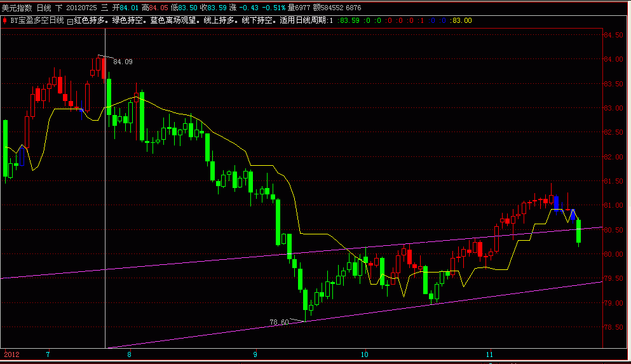The image size is (631, 364).
Task: Click the 82.00 price axis label
Action: [614, 157]
